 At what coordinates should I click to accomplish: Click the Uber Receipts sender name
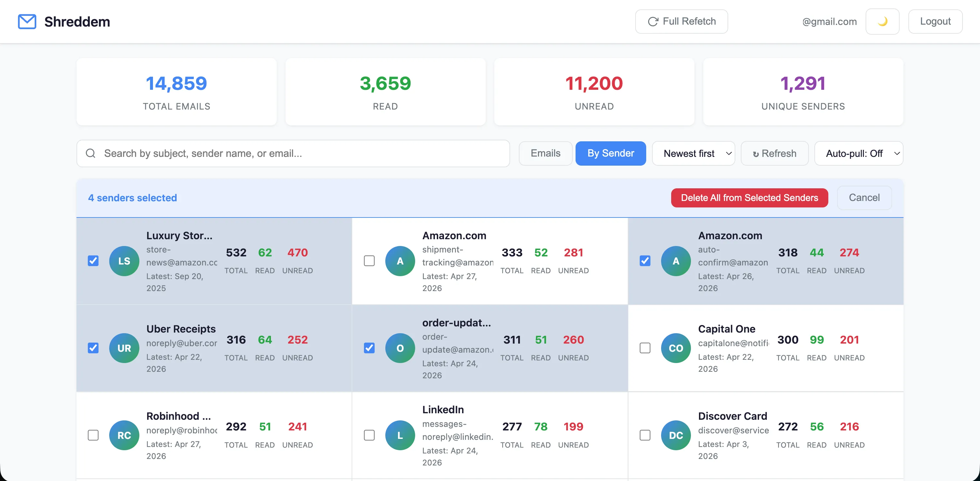click(181, 329)
